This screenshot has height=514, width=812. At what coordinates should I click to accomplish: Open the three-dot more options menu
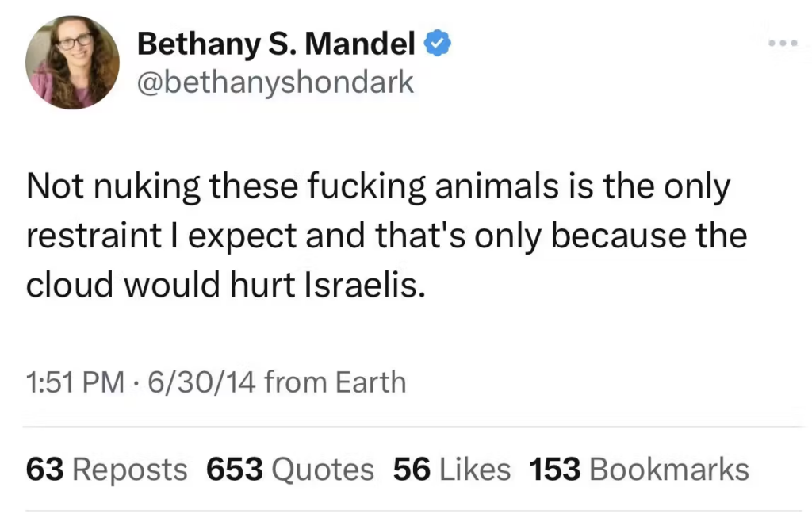point(785,43)
